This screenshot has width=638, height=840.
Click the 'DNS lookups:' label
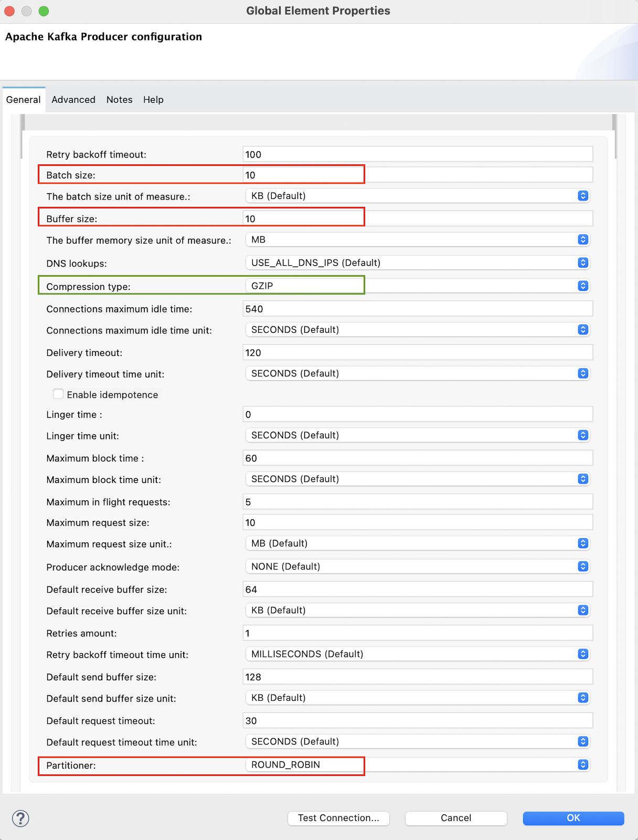coord(77,264)
